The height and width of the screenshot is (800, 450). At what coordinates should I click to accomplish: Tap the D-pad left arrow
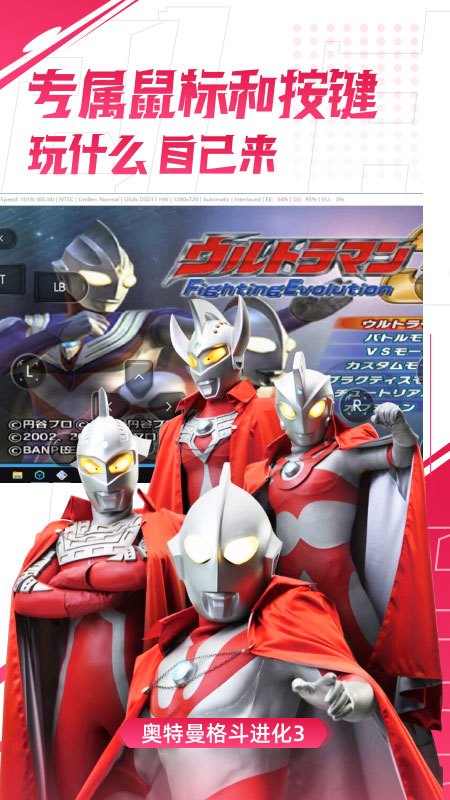(x=109, y=406)
